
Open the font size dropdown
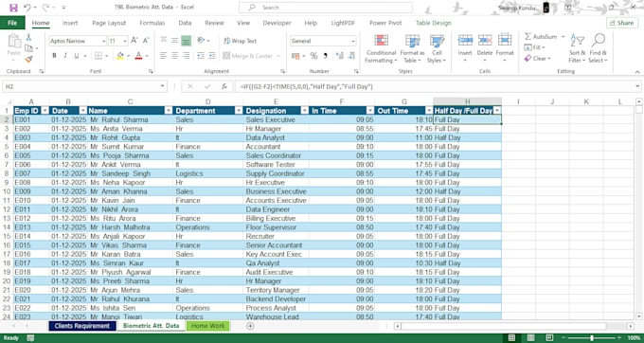pos(125,41)
